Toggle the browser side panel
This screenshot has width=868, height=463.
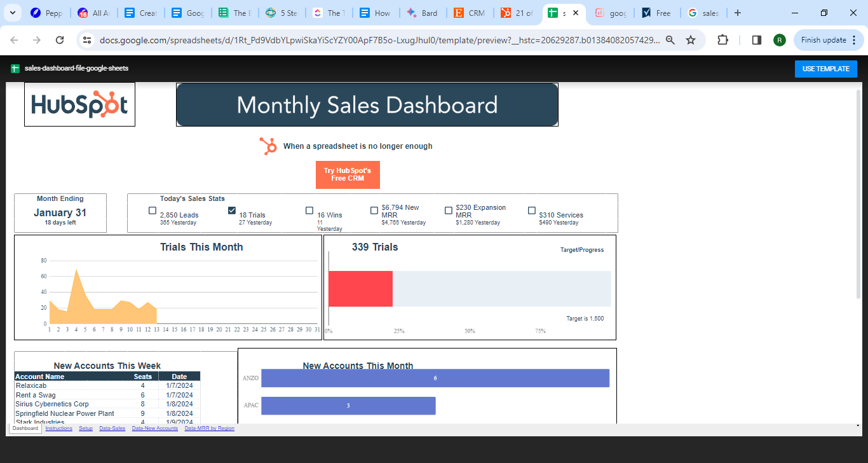pyautogui.click(x=756, y=40)
